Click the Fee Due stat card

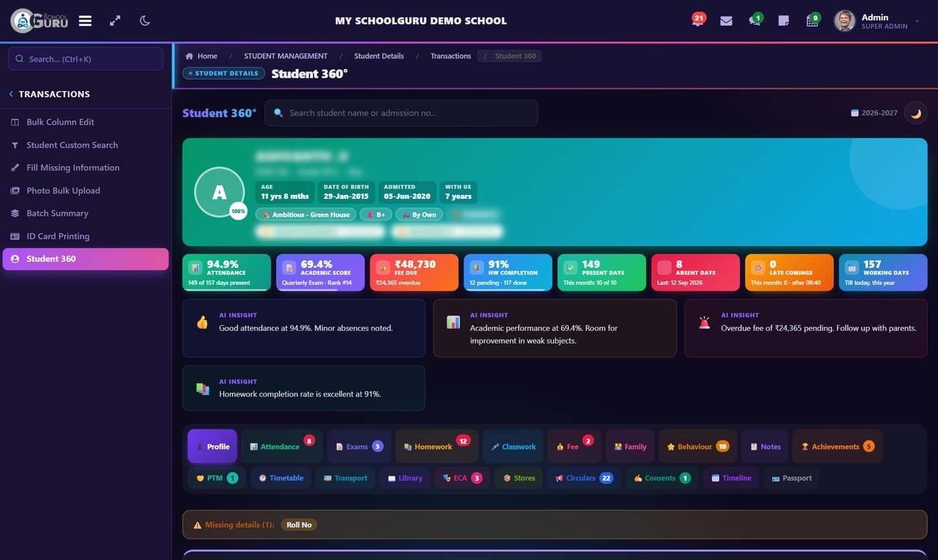click(x=414, y=273)
